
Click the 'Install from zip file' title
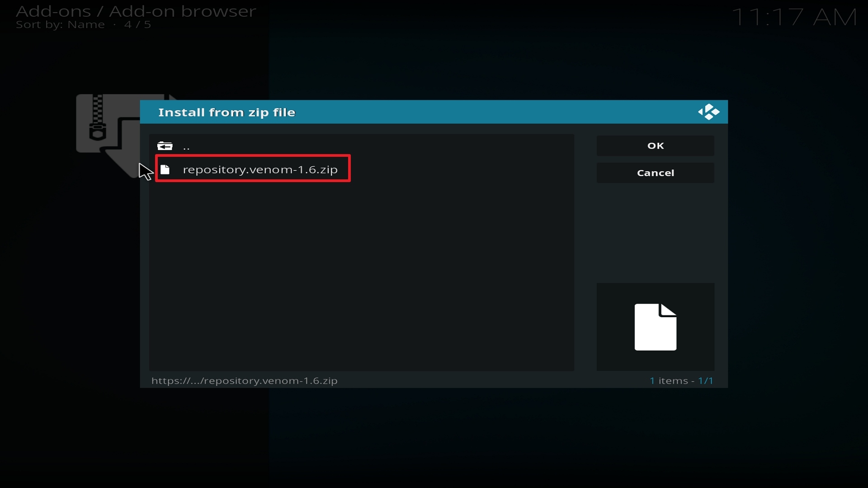click(227, 113)
